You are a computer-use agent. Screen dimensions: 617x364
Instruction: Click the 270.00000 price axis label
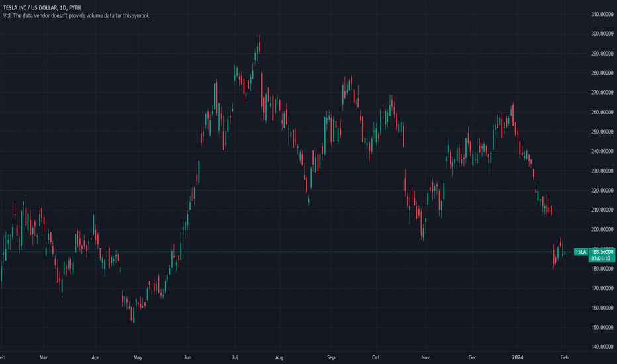(602, 93)
